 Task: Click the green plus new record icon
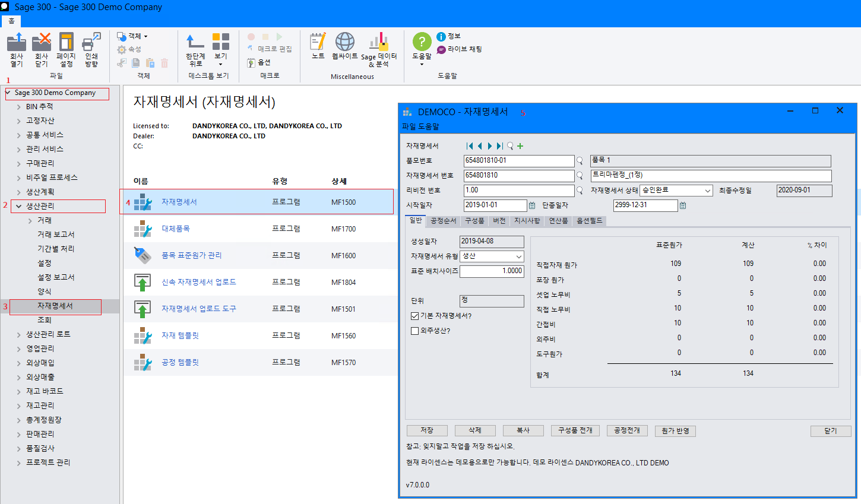pyautogui.click(x=520, y=146)
